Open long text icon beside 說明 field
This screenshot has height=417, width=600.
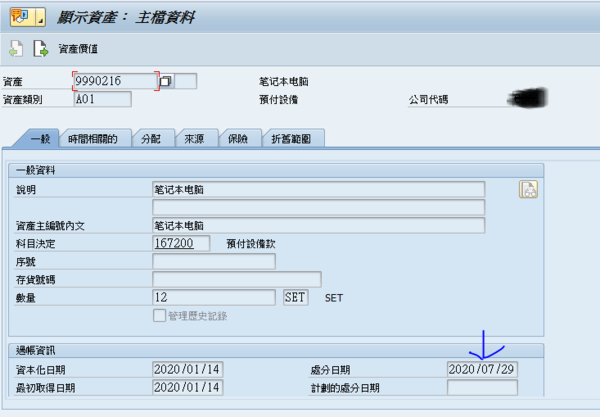click(528, 189)
